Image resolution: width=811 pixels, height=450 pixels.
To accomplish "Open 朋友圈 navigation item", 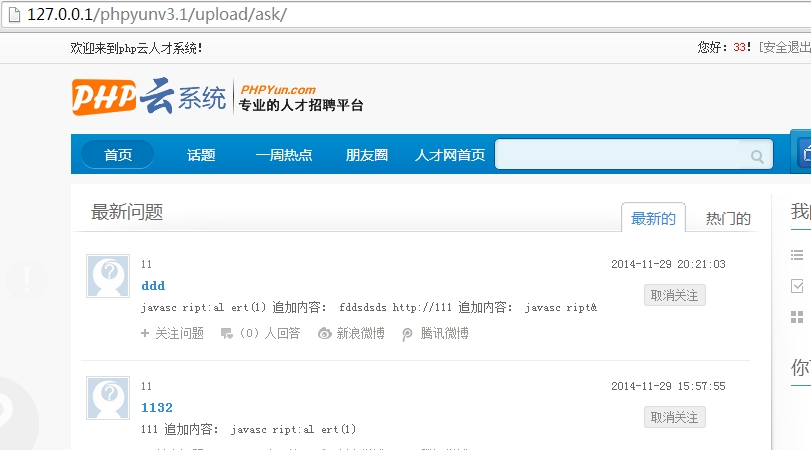I will [x=367, y=155].
